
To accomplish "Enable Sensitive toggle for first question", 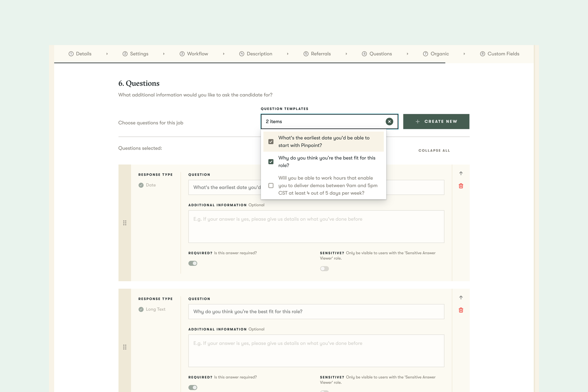I will 324,269.
